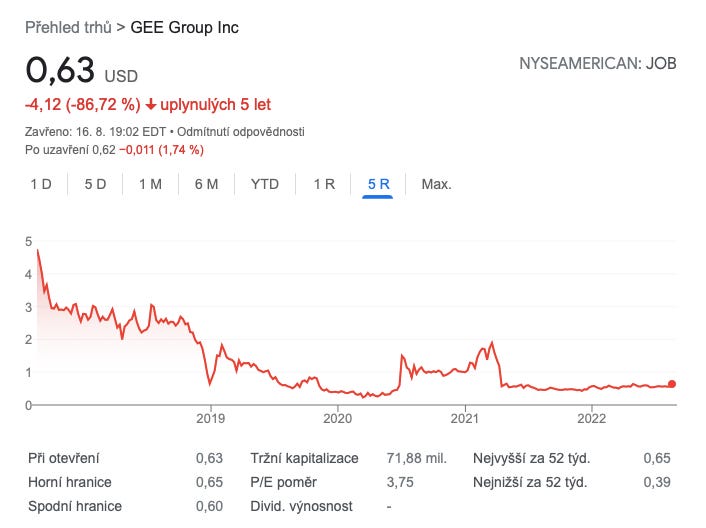Show the Max. time range

(x=436, y=184)
